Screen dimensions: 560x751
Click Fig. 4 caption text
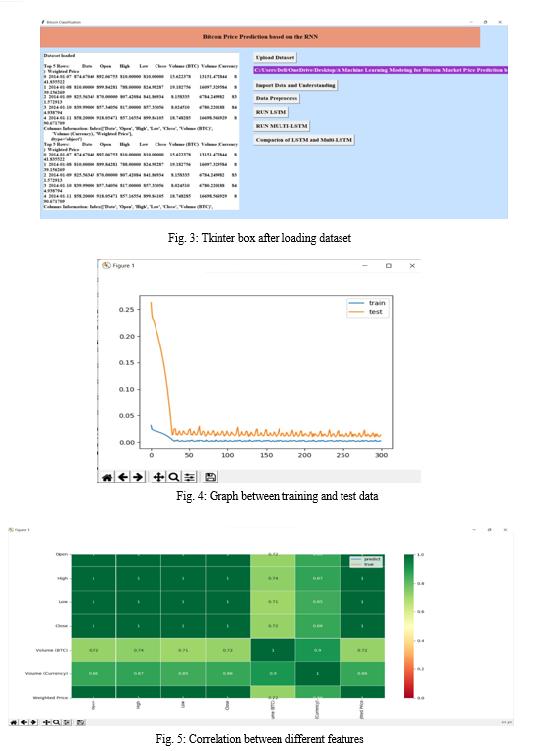[278, 496]
